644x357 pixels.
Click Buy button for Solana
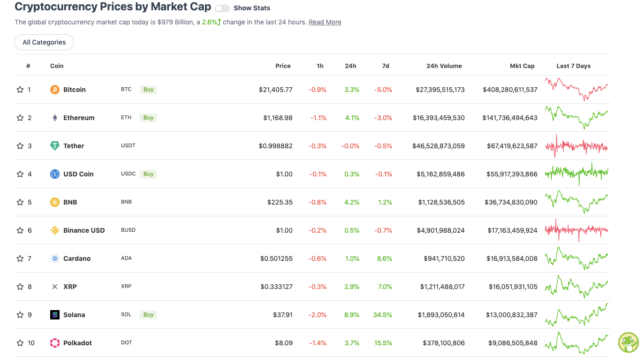pyautogui.click(x=148, y=315)
